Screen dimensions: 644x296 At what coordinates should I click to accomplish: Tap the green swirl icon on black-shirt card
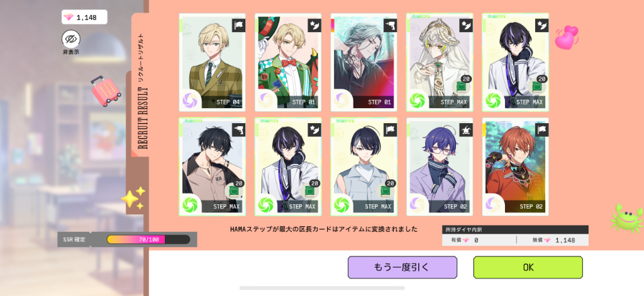pyautogui.click(x=190, y=204)
